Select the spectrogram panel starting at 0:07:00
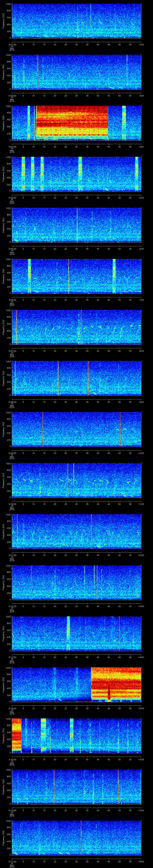This screenshot has height=868, width=153. [x=76, y=327]
